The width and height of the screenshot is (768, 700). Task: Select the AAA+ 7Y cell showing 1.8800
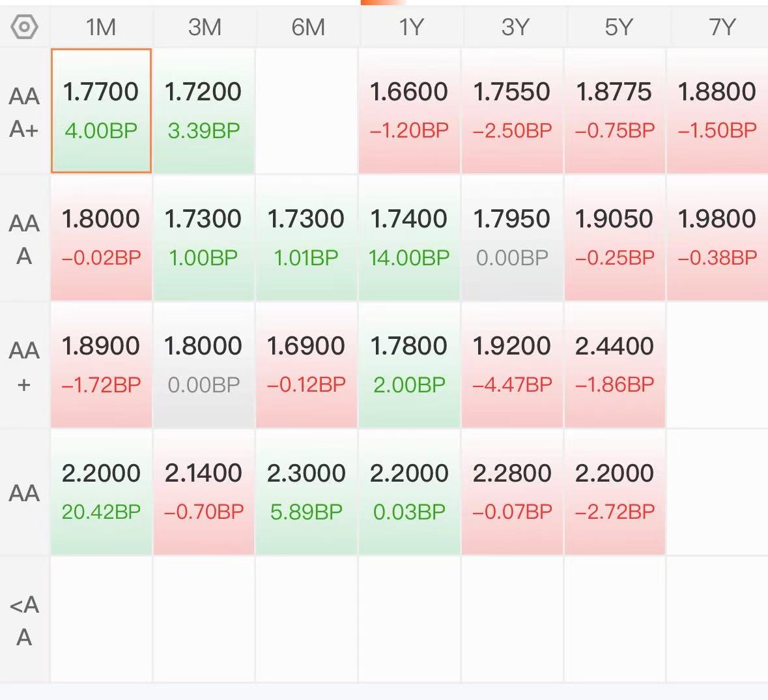point(718,111)
